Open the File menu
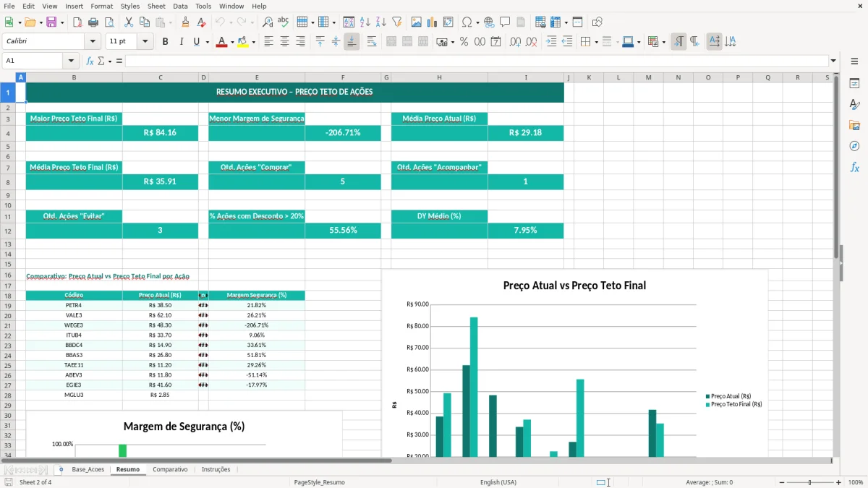This screenshot has height=488, width=868. coord(9,6)
